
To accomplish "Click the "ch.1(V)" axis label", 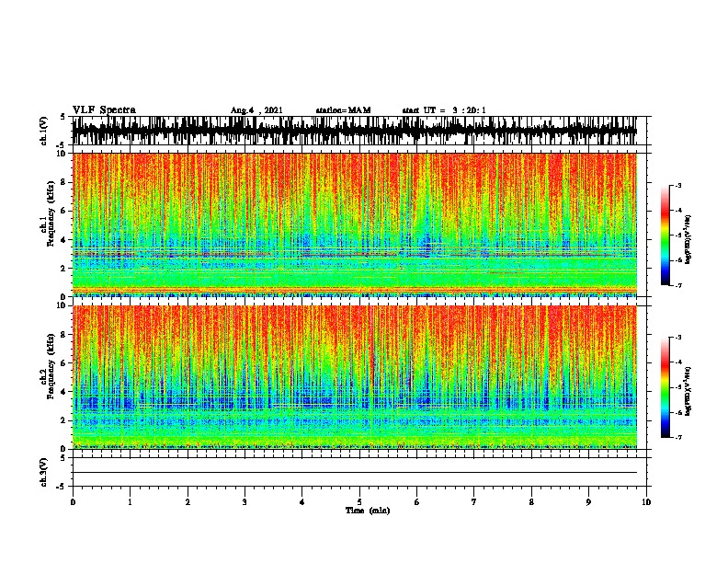I will click(43, 131).
